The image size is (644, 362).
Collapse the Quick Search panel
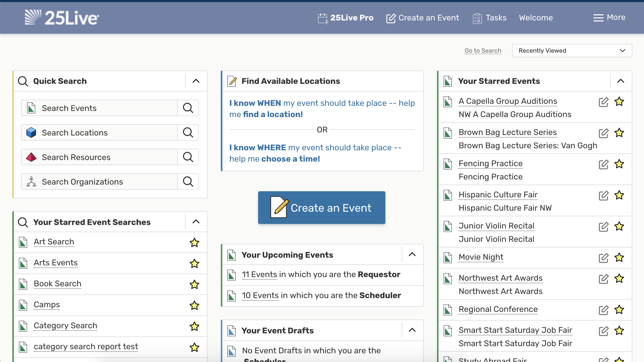coord(196,81)
